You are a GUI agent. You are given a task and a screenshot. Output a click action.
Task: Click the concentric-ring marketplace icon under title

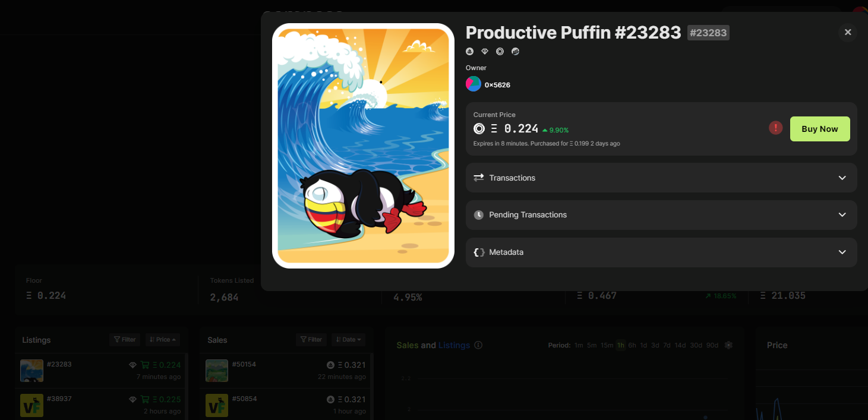coord(500,52)
